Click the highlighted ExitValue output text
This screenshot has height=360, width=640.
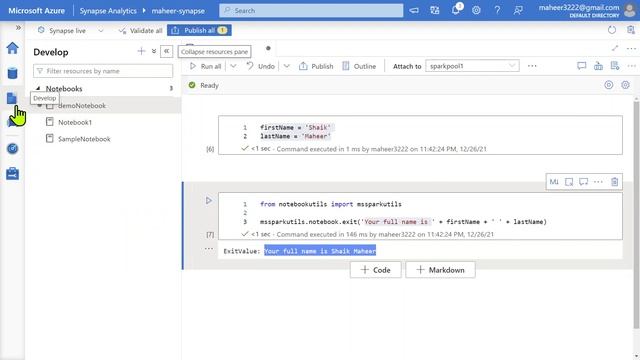[x=320, y=251]
